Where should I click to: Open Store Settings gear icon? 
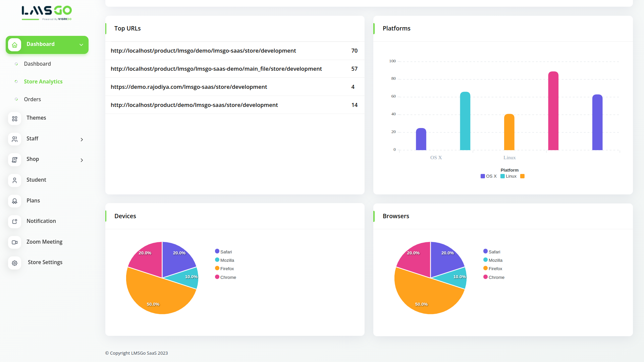[14, 263]
